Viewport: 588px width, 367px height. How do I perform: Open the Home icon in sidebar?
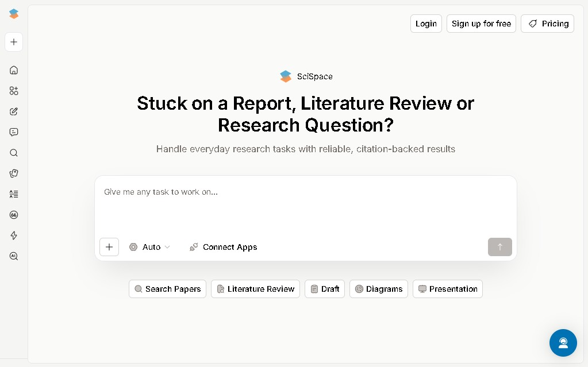14,70
